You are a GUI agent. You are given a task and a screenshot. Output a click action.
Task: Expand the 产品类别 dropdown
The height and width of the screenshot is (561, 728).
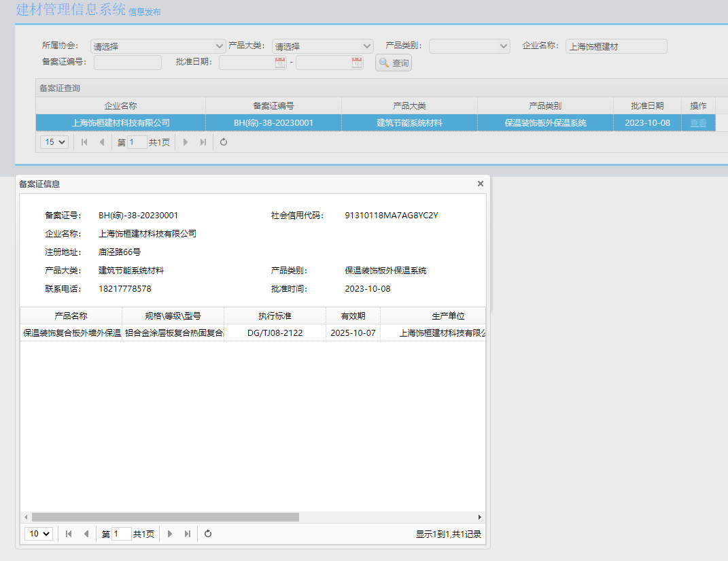click(x=503, y=46)
